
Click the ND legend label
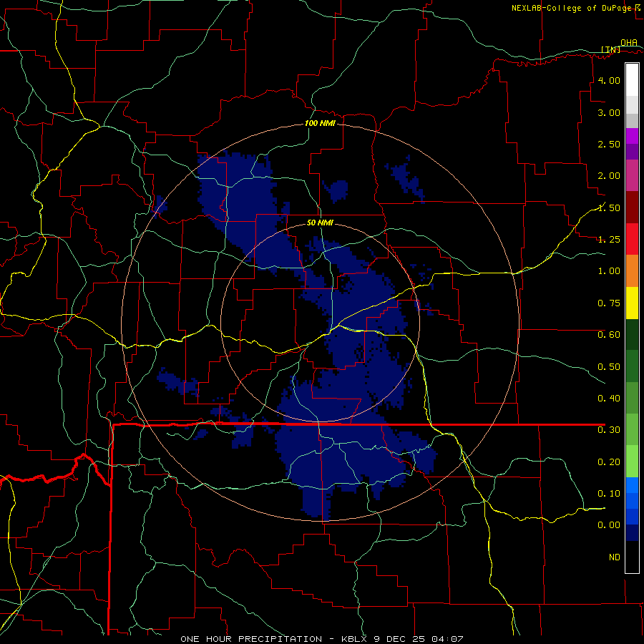point(615,557)
